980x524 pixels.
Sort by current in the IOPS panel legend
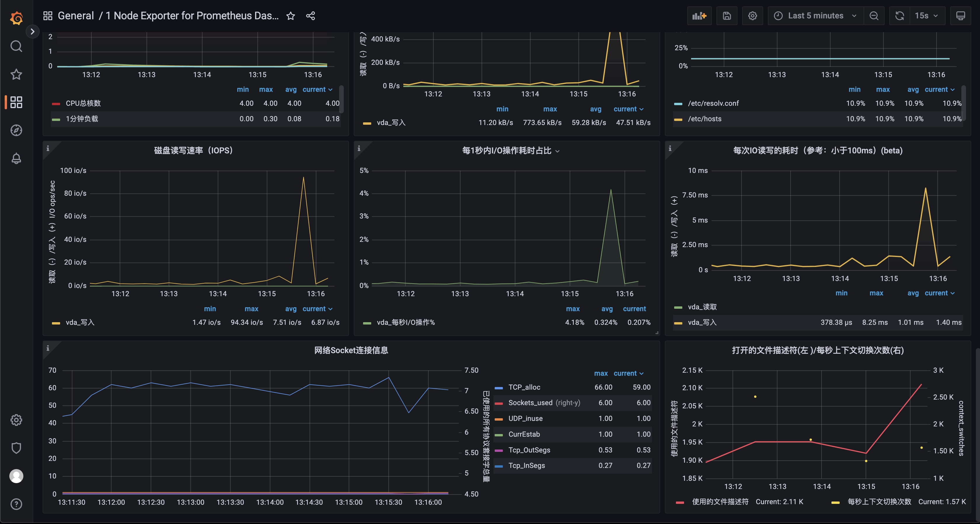pos(317,309)
